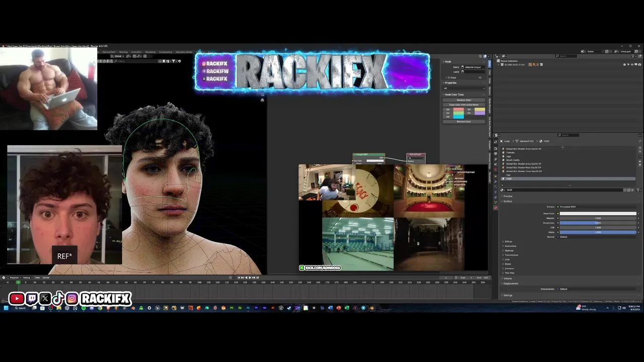Viewport: 644px width, 362px height.
Task: Open Windows Start menu
Action: click(x=6, y=308)
